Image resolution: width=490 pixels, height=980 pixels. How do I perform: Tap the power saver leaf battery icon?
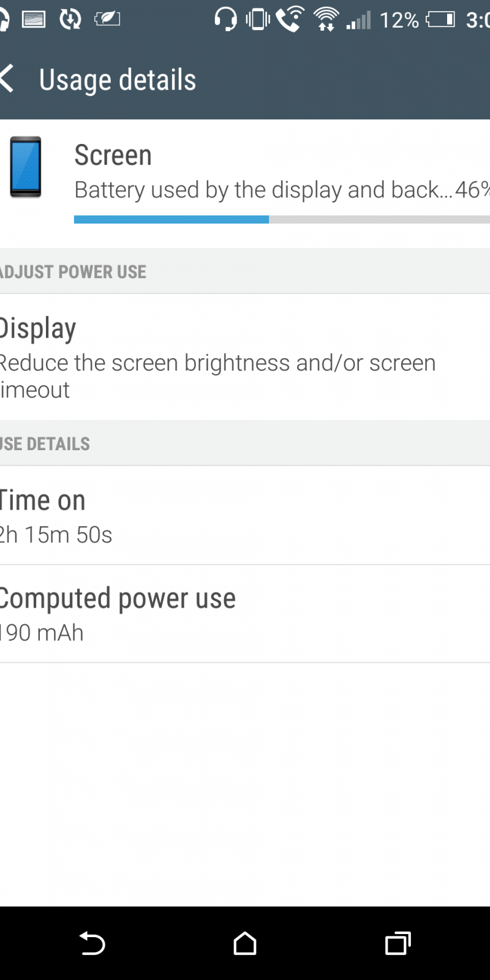(x=107, y=20)
